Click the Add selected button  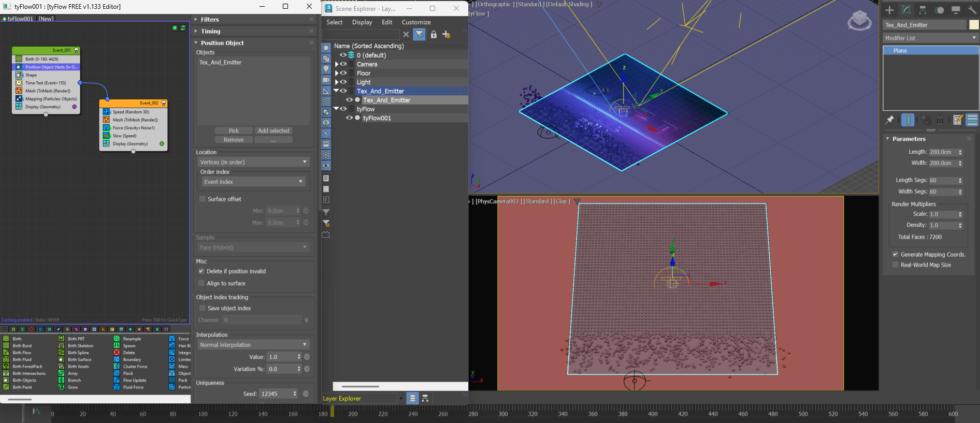click(x=273, y=131)
